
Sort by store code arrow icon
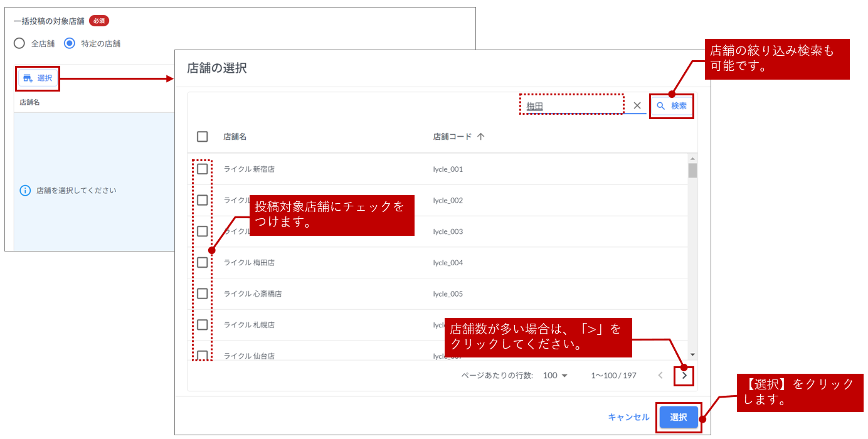[480, 137]
